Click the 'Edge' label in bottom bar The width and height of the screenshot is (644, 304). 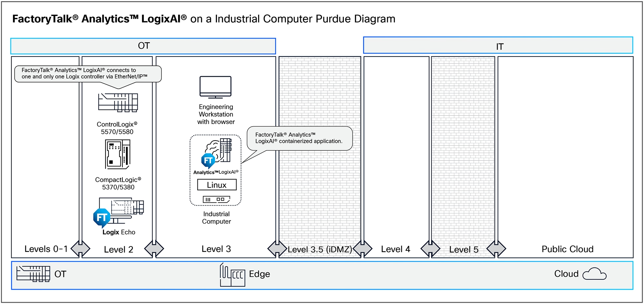[x=259, y=274]
